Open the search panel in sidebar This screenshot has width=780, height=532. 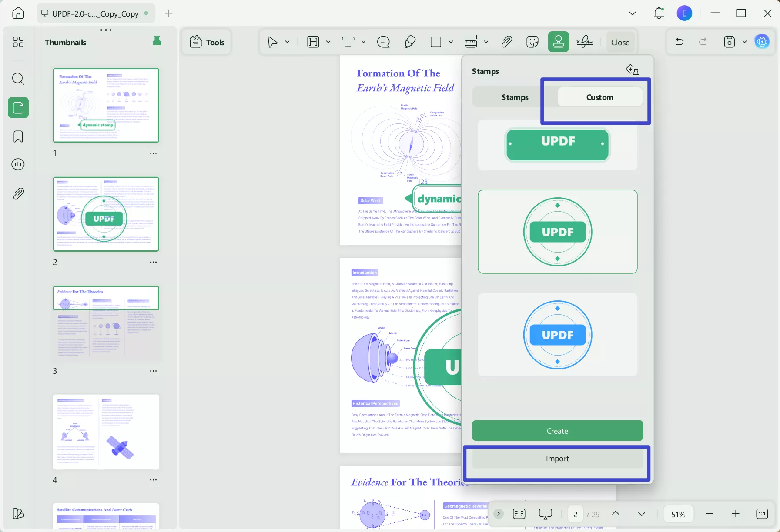click(18, 79)
